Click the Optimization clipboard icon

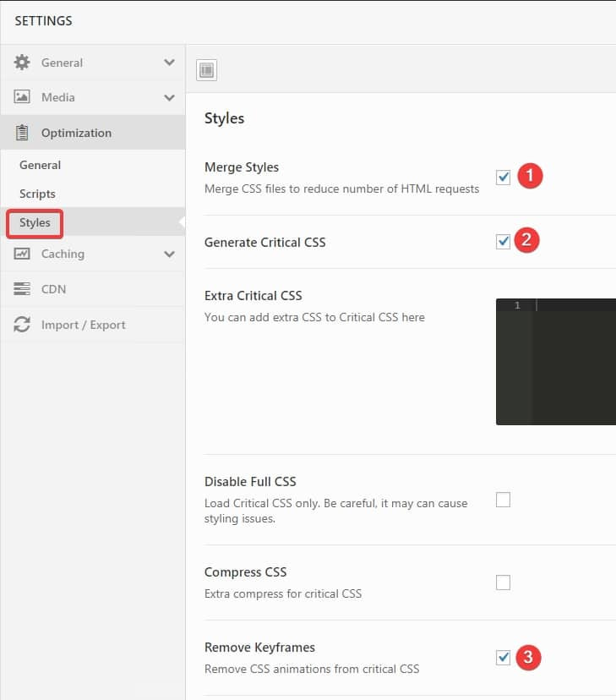click(22, 133)
